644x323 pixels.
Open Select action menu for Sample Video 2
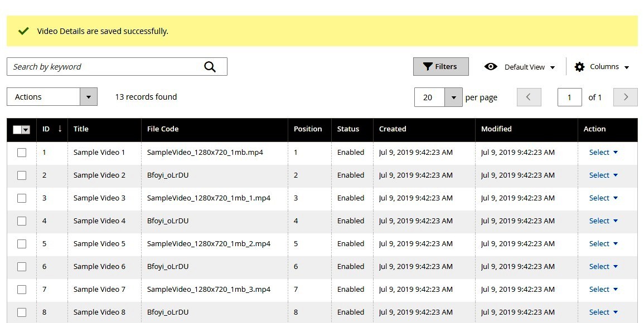tap(603, 175)
